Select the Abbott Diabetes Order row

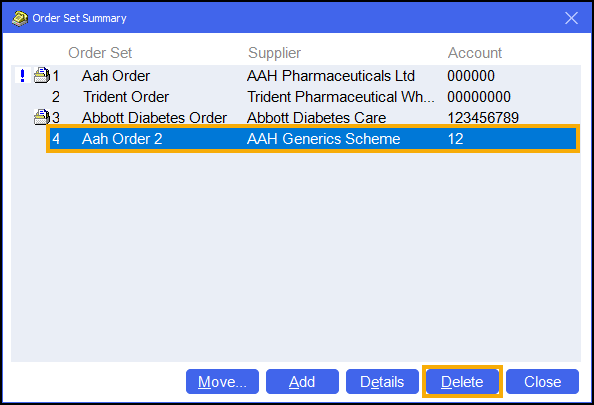pos(296,117)
